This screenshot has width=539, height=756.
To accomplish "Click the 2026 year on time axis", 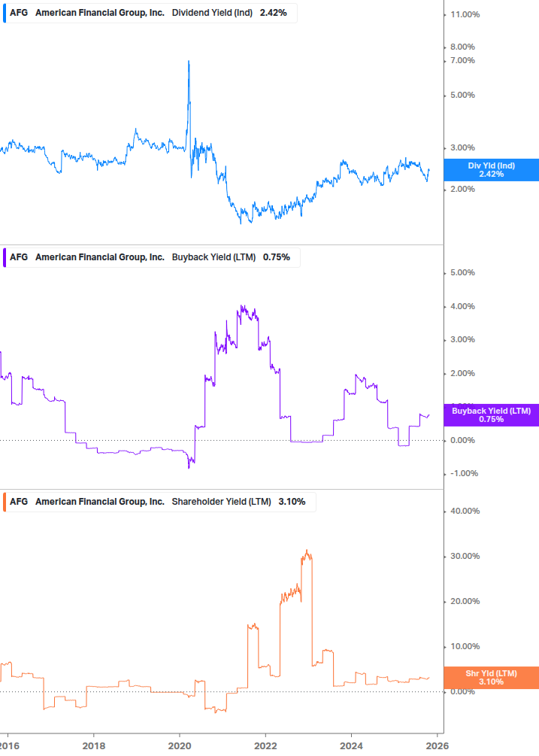I will tap(438, 745).
